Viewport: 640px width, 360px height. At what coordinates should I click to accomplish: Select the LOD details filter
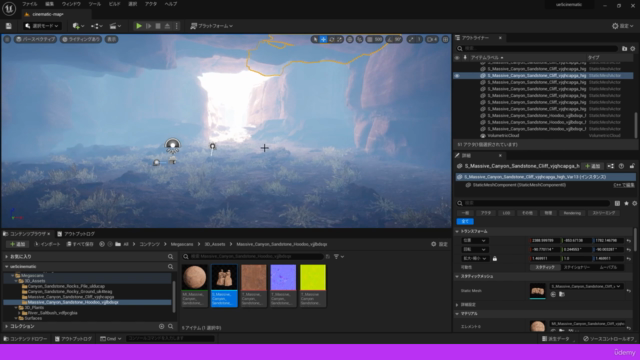506,213
